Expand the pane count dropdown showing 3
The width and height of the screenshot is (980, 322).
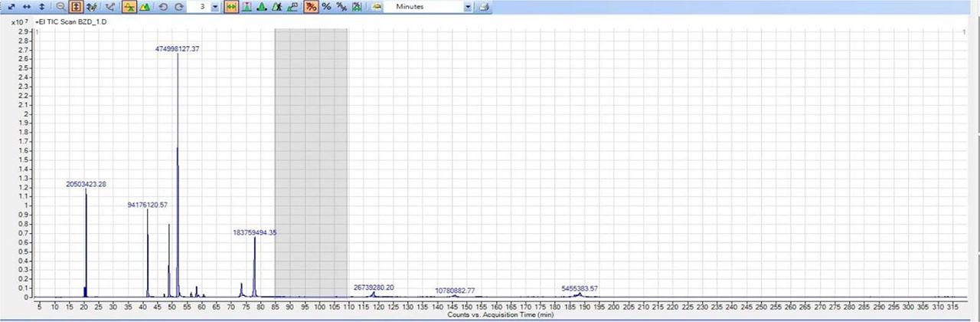click(x=214, y=7)
